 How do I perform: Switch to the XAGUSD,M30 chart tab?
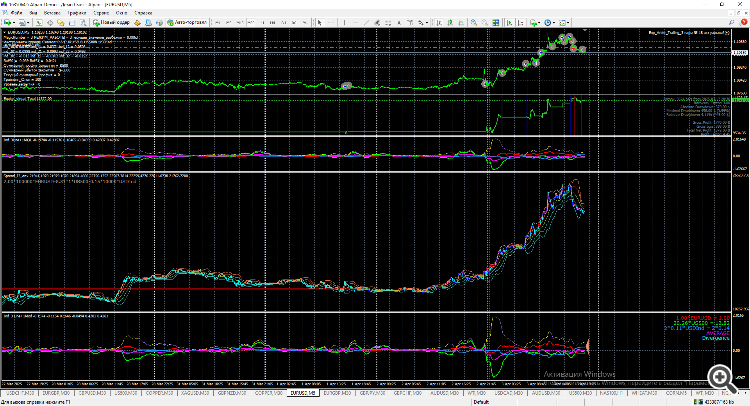click(195, 393)
